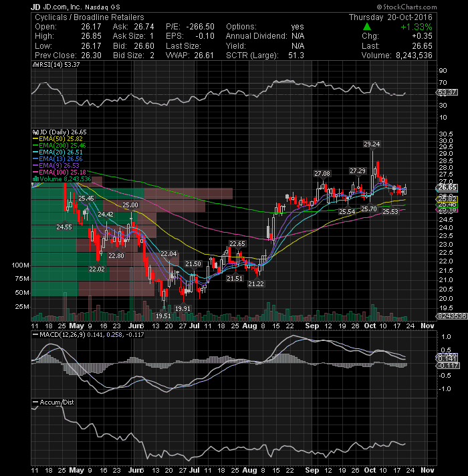Screen dimensions: 468x476
Task: Click the 29.24 peak price label
Action: coord(372,144)
